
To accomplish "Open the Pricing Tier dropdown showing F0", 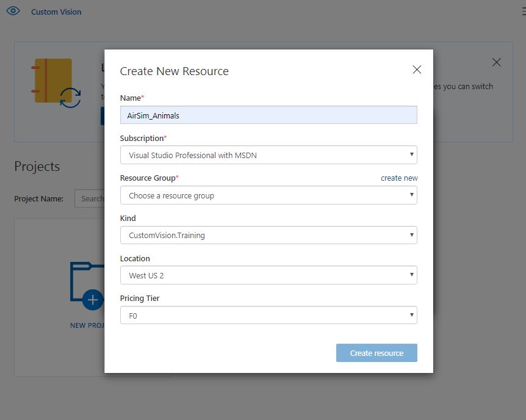I will [268, 315].
